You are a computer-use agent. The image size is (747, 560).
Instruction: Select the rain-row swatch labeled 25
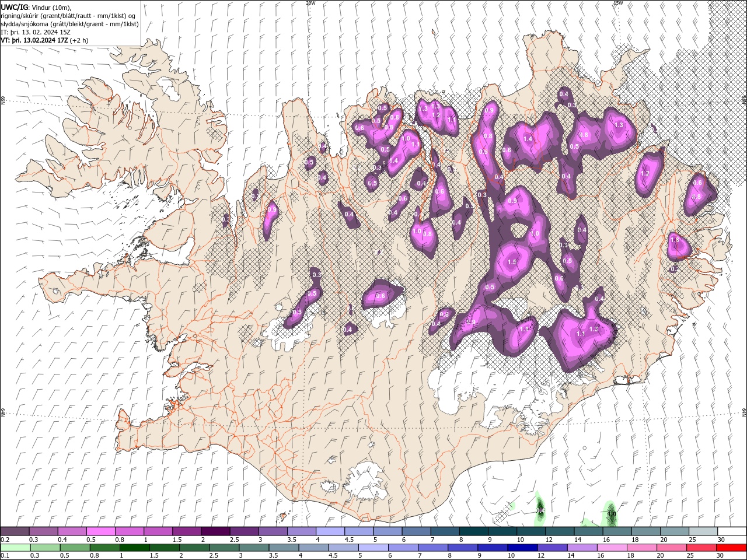point(701,548)
